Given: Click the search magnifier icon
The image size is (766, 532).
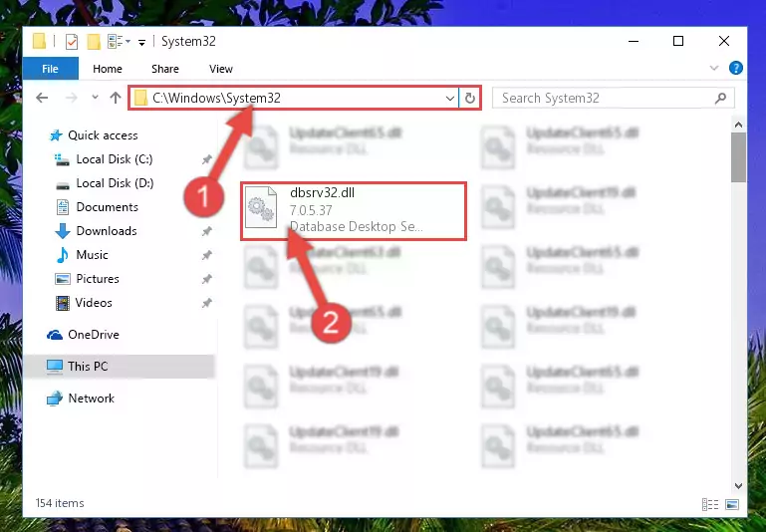Looking at the screenshot, I should [720, 99].
